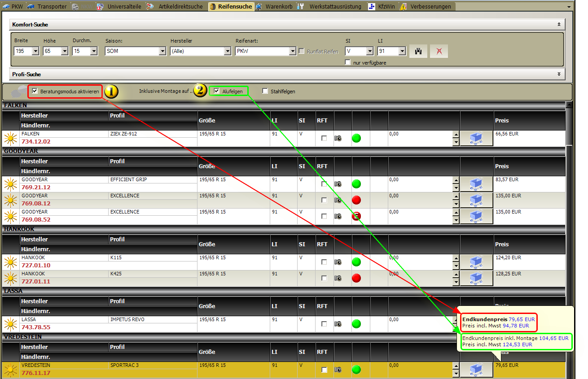The height and width of the screenshot is (379, 588).
Task: Increase quantity for FALKEN row with up arrow
Action: click(456, 135)
